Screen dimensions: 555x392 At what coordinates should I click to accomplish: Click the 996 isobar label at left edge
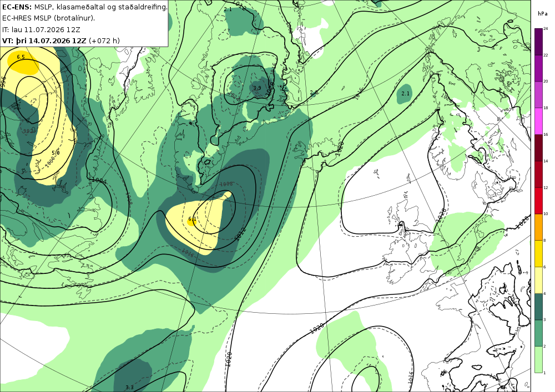[3, 82]
